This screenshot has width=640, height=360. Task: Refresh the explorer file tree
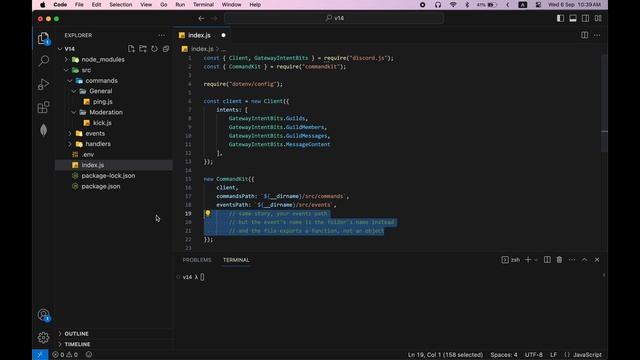click(154, 49)
